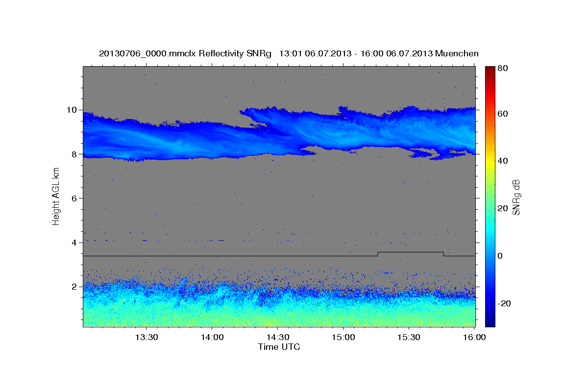Click the Height AGL km axis title

pos(56,196)
